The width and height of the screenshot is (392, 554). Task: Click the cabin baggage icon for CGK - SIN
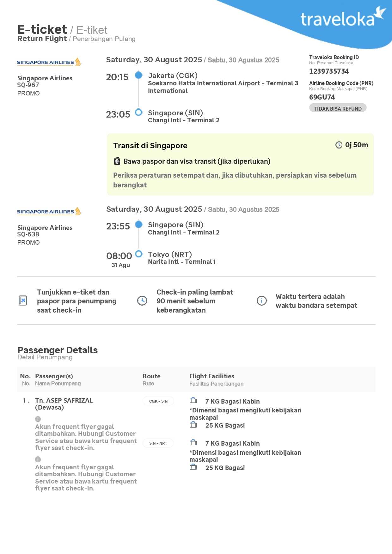193,401
